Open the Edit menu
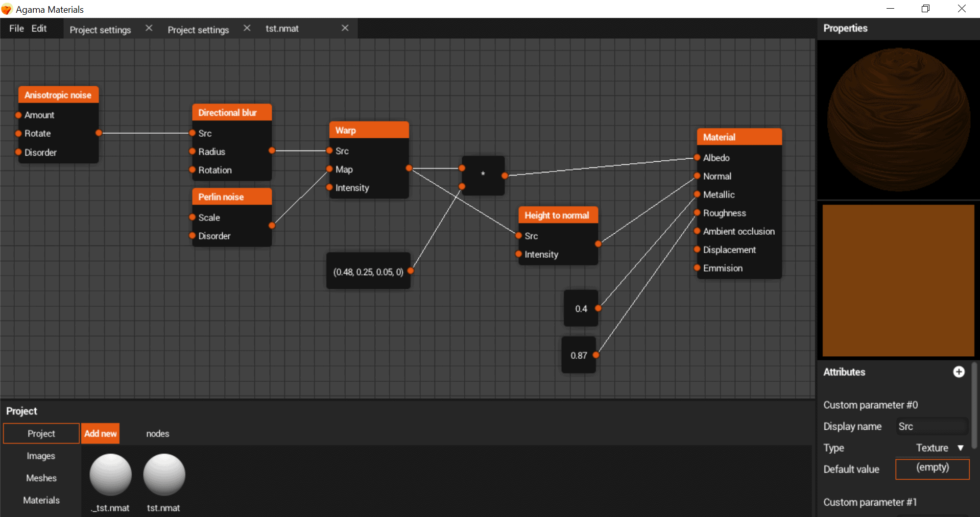Viewport: 980px width, 517px height. coord(39,29)
